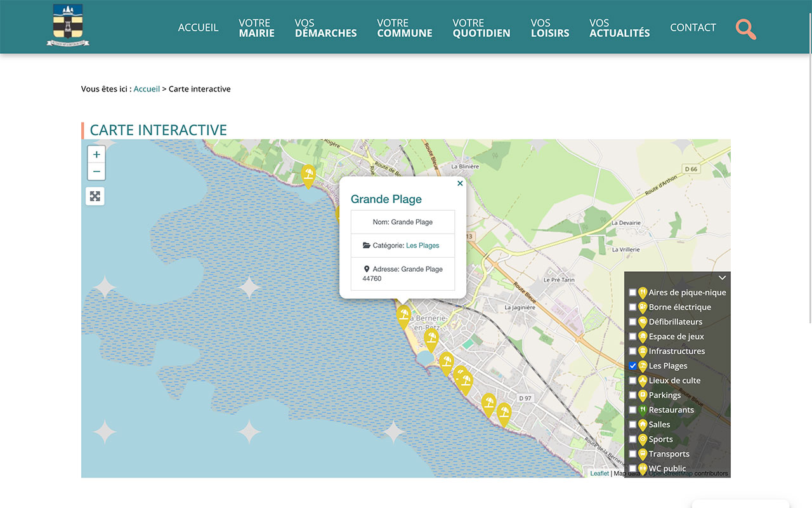Screen dimensions: 812x508
Task: Click the Défibrillateurs pin icon in legend
Action: click(x=643, y=322)
